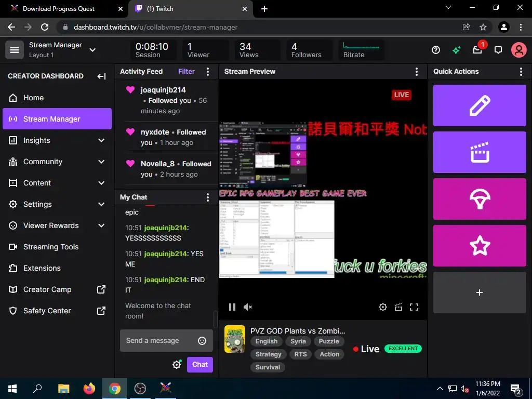Open OBS Studio from taskbar
The width and height of the screenshot is (532, 399).
[x=140, y=388]
